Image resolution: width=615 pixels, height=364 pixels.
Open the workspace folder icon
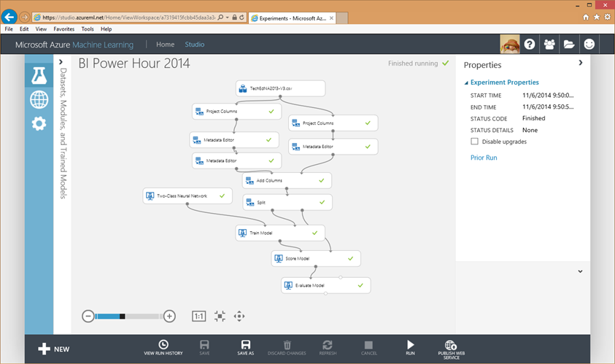[569, 44]
